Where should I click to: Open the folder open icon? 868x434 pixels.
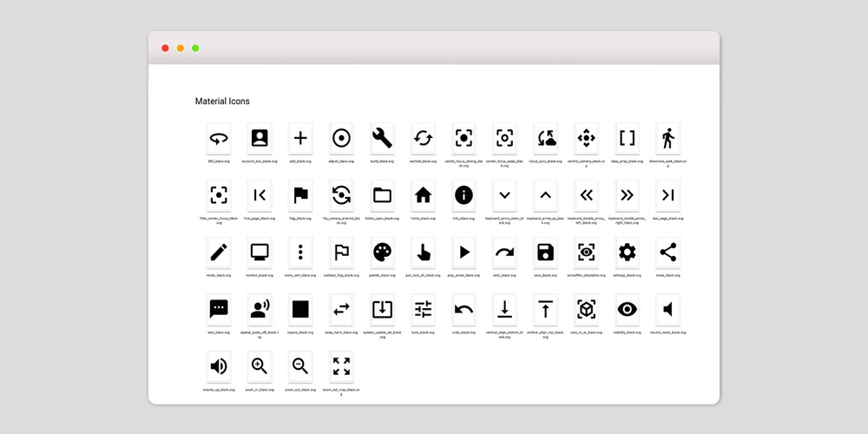383,195
